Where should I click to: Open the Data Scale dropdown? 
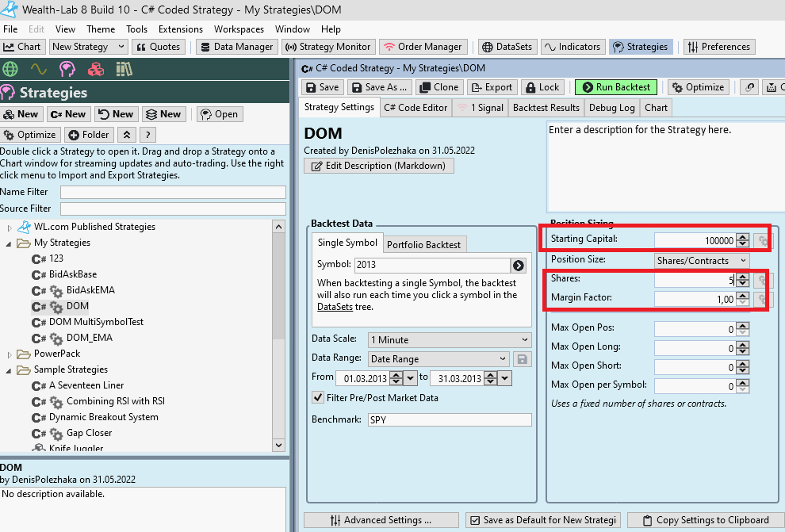[450, 339]
